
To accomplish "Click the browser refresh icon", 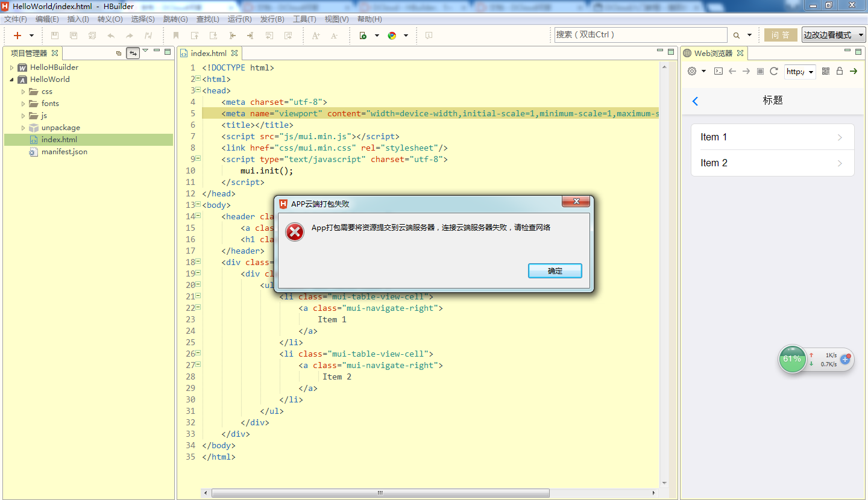I will tap(774, 71).
